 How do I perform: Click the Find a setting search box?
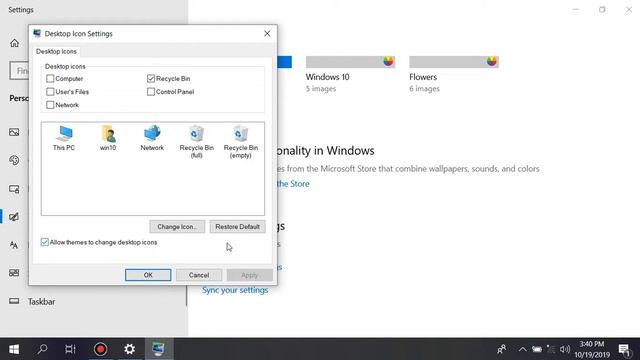pyautogui.click(x=19, y=71)
